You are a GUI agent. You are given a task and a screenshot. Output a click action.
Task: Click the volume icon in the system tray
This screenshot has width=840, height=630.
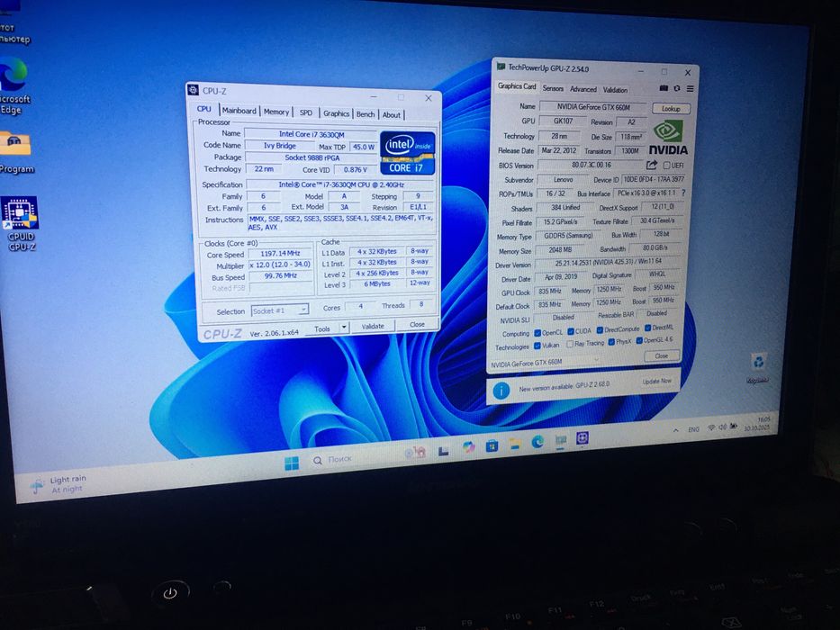(x=722, y=427)
